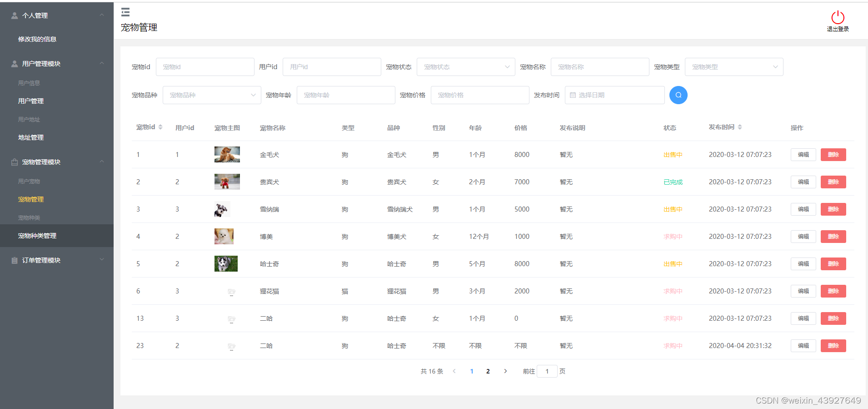Go to next page arrow
The width and height of the screenshot is (868, 409).
(x=505, y=371)
